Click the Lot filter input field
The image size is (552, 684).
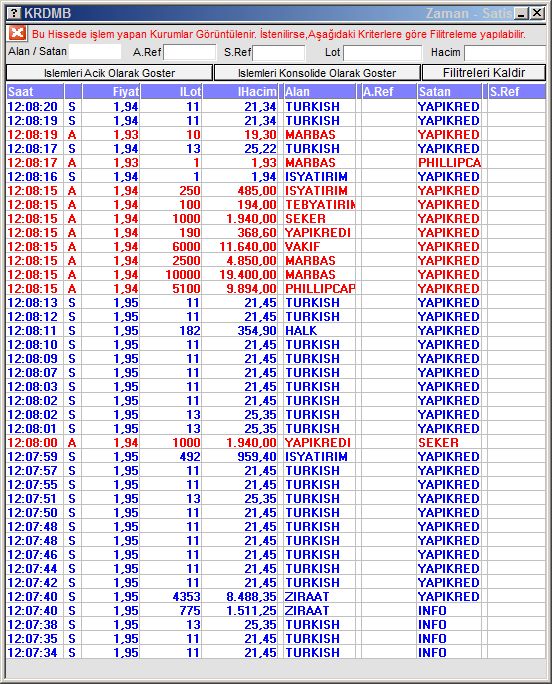coord(383,52)
